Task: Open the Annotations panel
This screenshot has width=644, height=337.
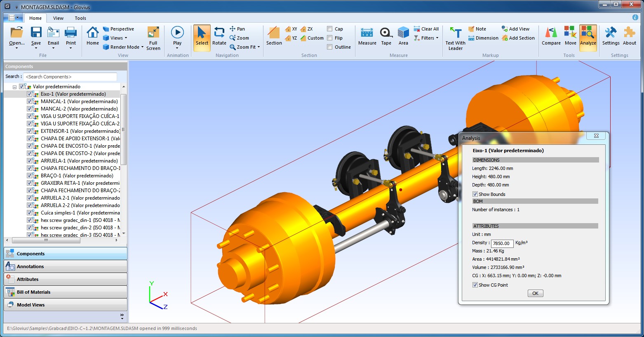Action: [x=66, y=266]
